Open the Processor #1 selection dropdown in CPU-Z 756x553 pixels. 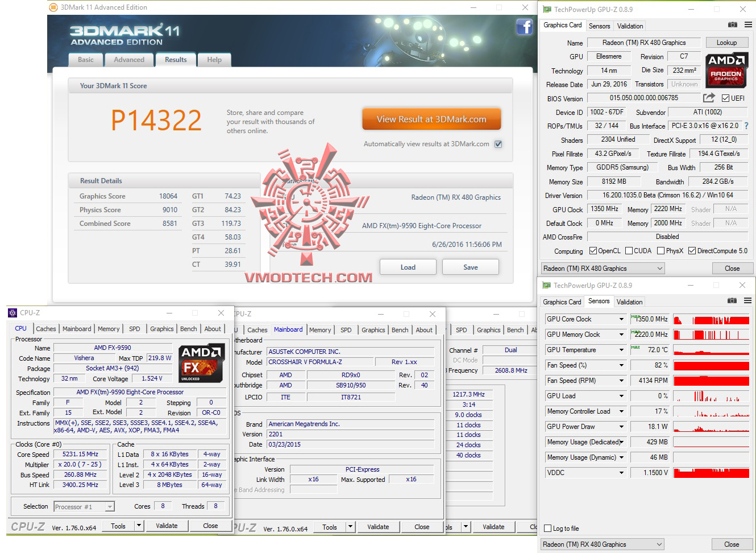click(x=84, y=506)
